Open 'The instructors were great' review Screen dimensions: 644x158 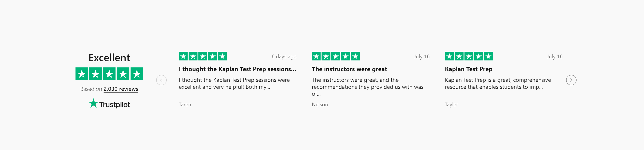point(349,69)
